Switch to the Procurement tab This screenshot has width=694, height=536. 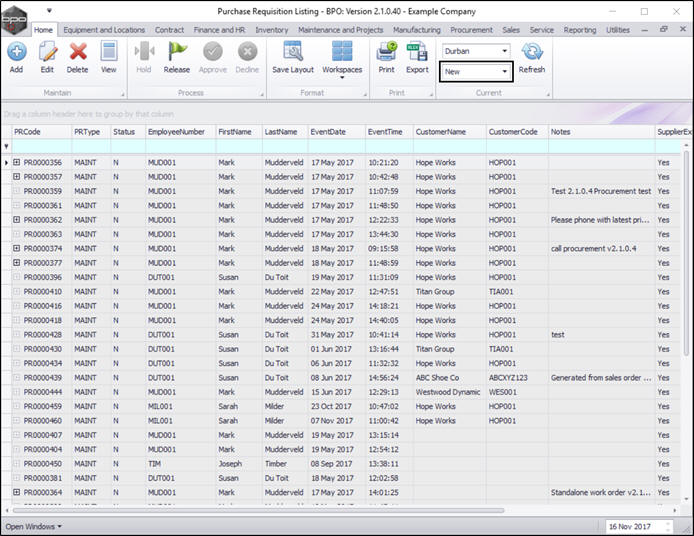pos(471,30)
